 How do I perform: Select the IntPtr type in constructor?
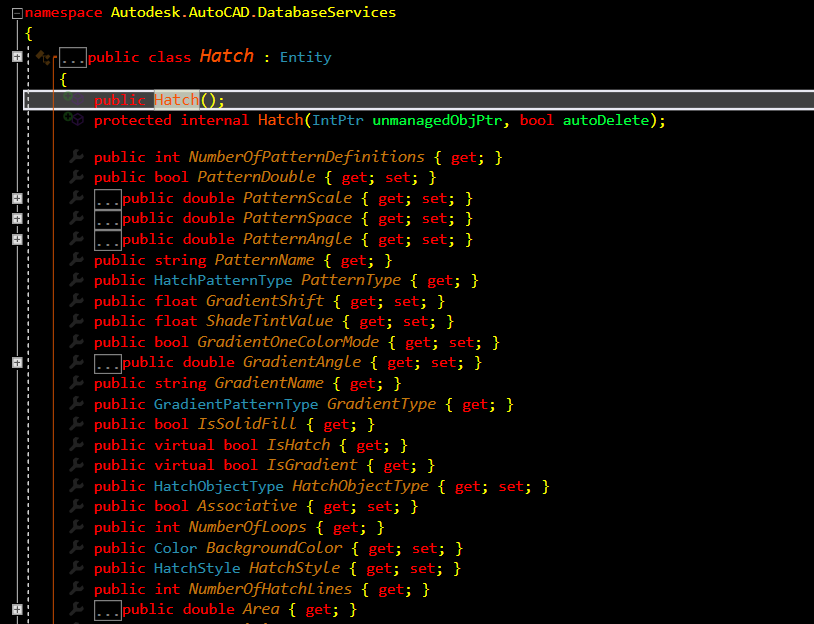click(x=337, y=120)
